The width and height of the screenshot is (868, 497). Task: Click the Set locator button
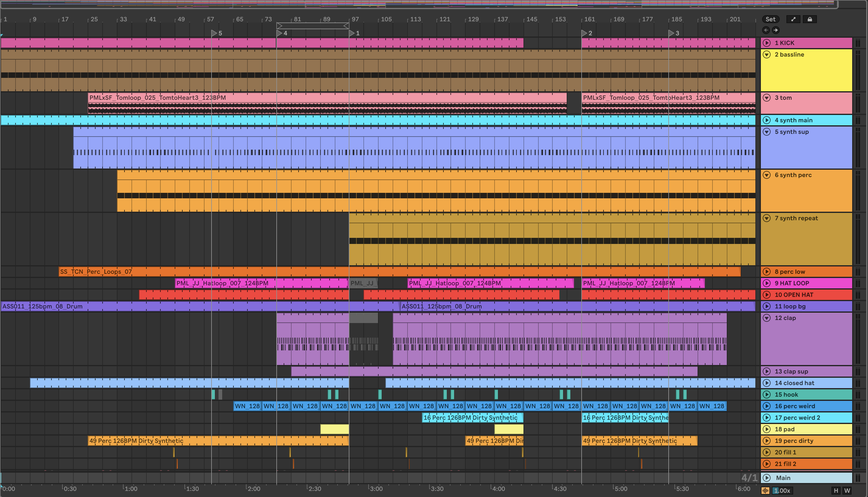tap(770, 19)
